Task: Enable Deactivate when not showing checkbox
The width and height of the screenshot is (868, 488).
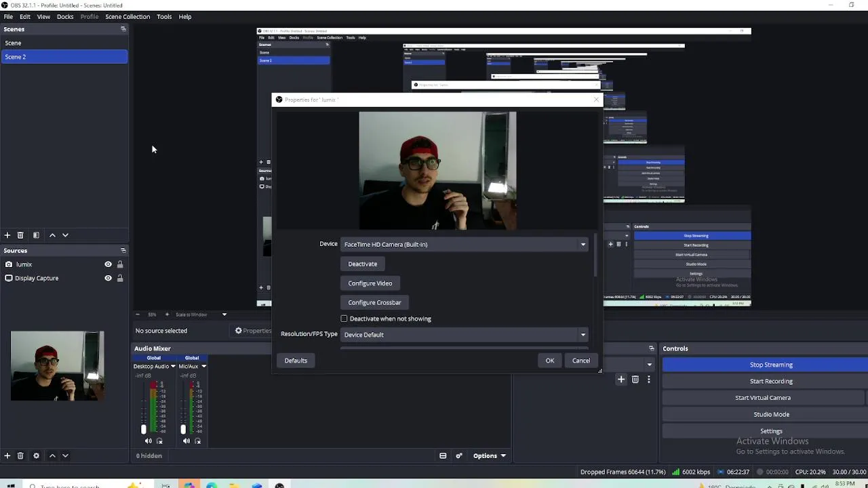Action: pyautogui.click(x=344, y=319)
